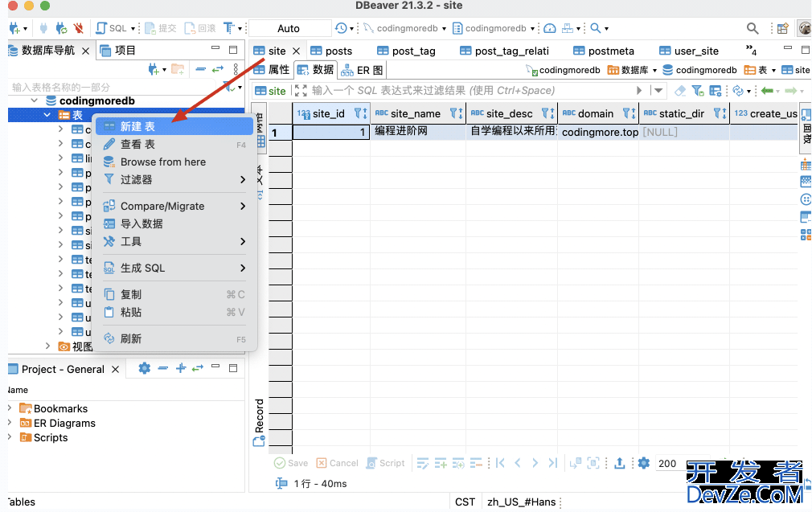Image resolution: width=812 pixels, height=512 pixels.
Task: Open 过滤器 submenu
Action: 174,179
